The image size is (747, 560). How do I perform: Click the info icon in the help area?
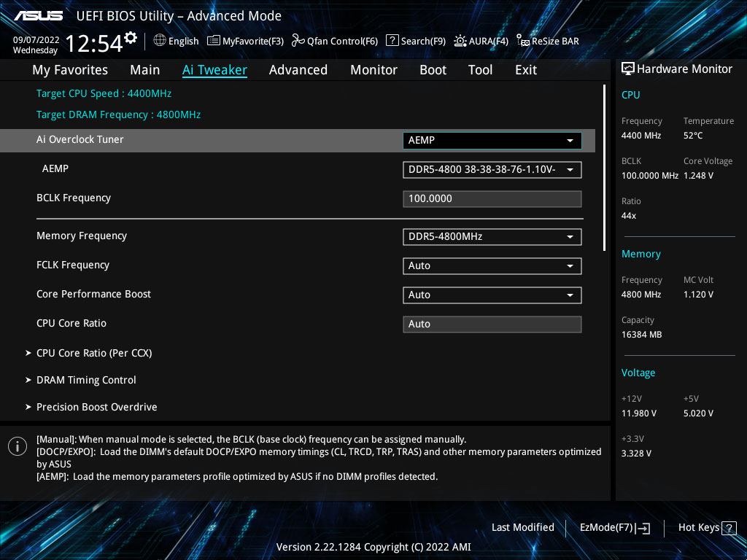(x=17, y=446)
